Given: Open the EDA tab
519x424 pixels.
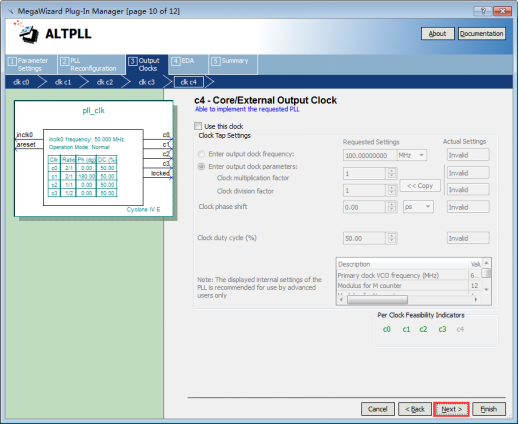Looking at the screenshot, I should click(x=188, y=64).
